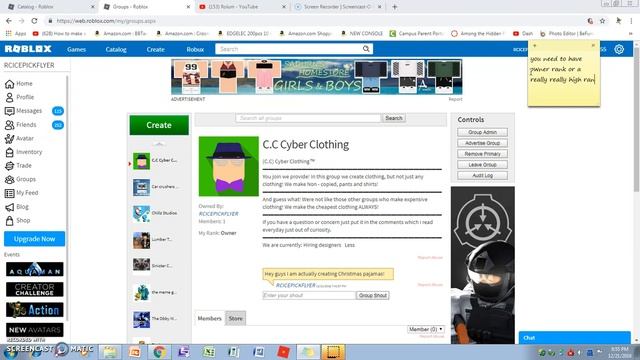
Task: Open the RCICEPICKFLYER owner link
Action: point(218,214)
